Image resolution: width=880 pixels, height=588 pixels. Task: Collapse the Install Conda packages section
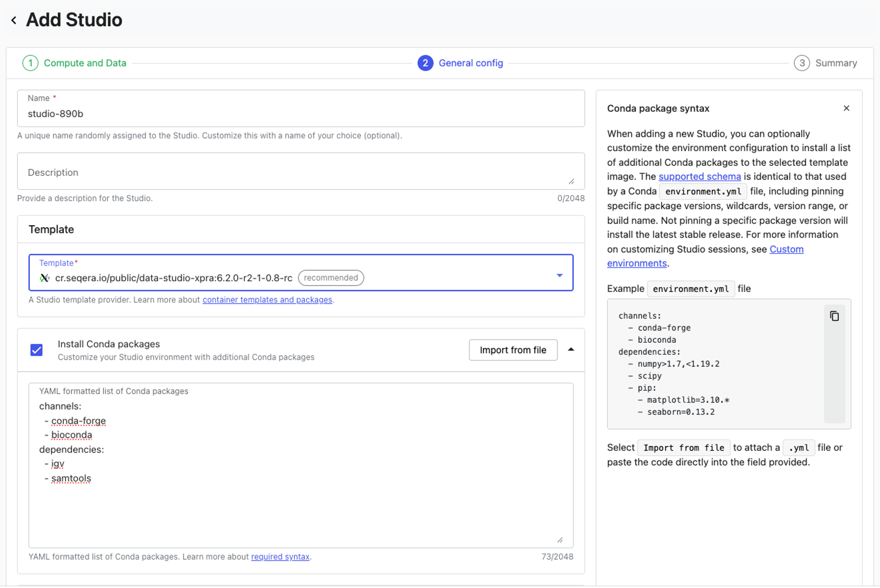click(571, 350)
